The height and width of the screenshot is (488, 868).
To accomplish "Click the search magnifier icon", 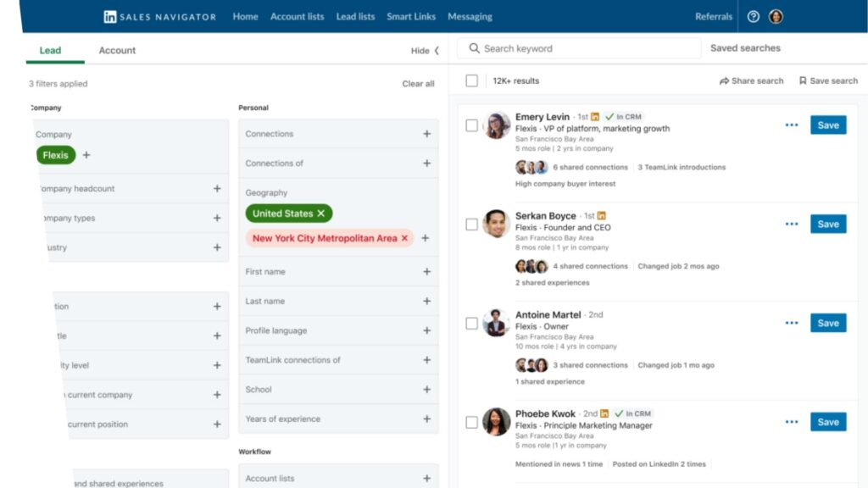I will coord(474,48).
